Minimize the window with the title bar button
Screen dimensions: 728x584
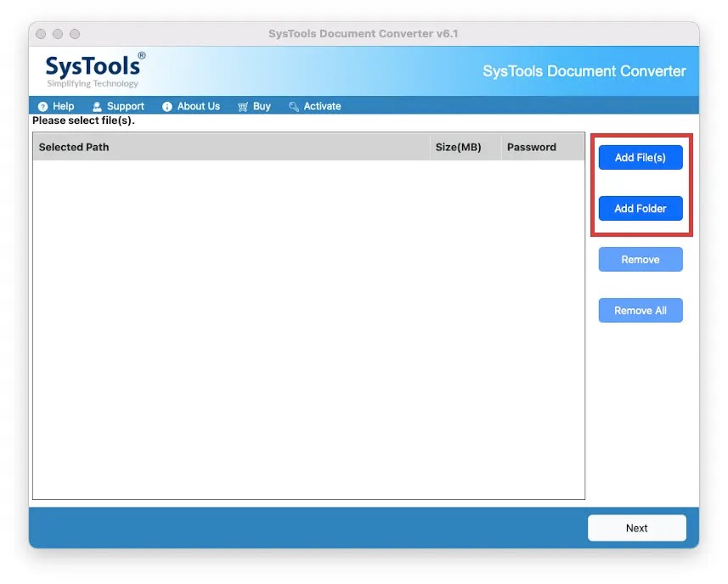pyautogui.click(x=58, y=34)
